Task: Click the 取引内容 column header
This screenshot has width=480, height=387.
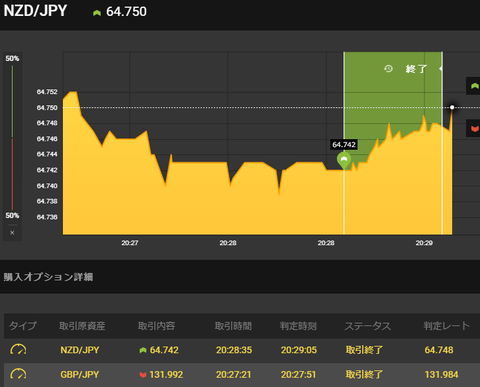Action: pyautogui.click(x=157, y=326)
